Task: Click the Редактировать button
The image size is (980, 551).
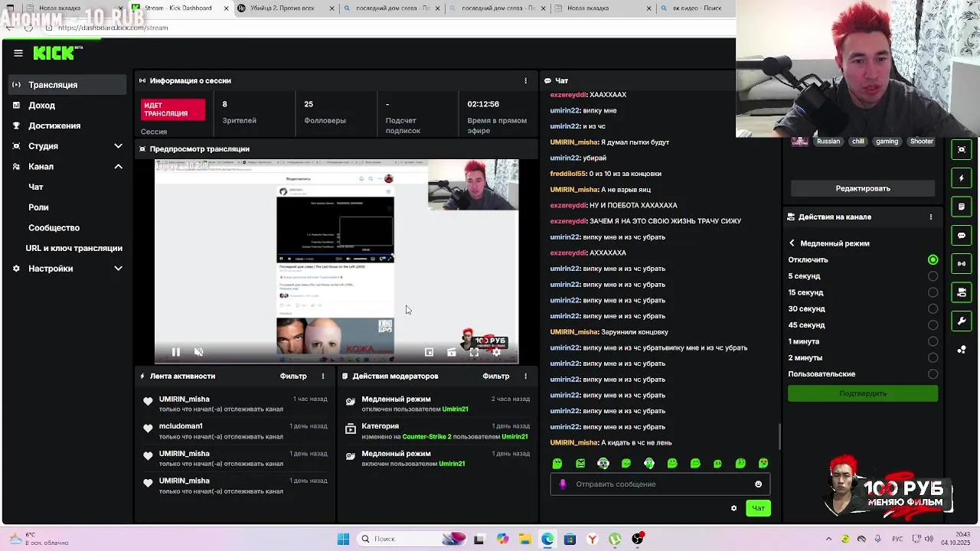Action: 863,188
